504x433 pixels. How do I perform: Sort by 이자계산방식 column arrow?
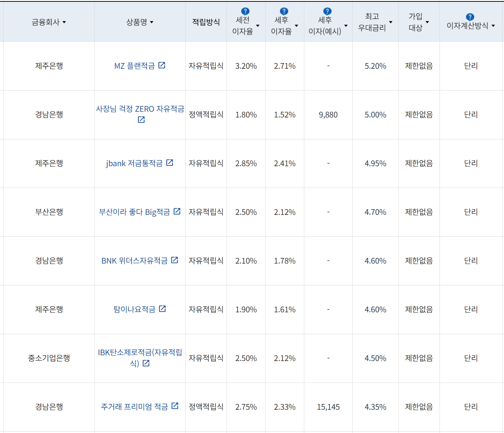[493, 26]
